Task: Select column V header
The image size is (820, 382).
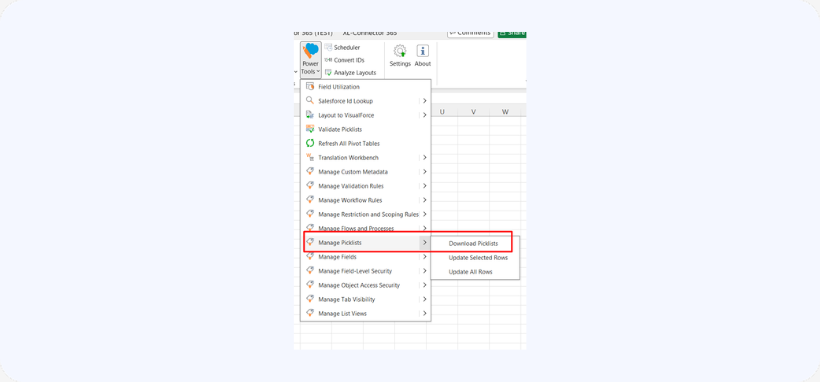Action: pos(473,111)
